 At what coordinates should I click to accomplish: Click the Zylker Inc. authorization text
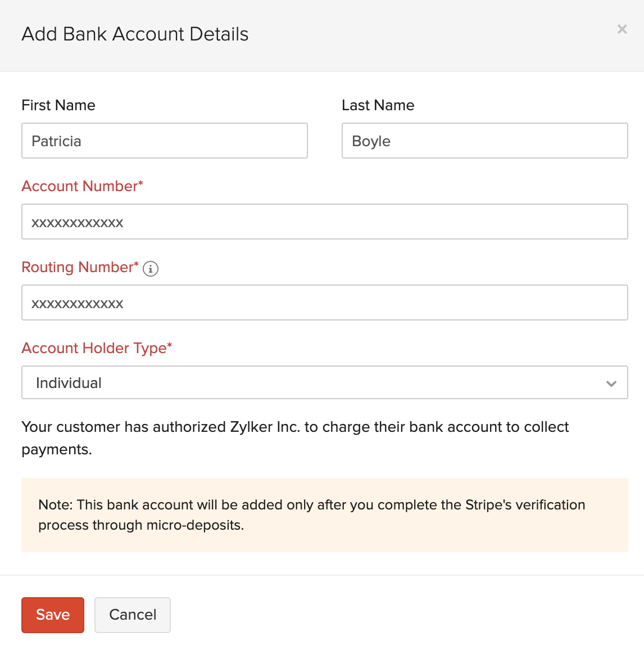point(295,438)
